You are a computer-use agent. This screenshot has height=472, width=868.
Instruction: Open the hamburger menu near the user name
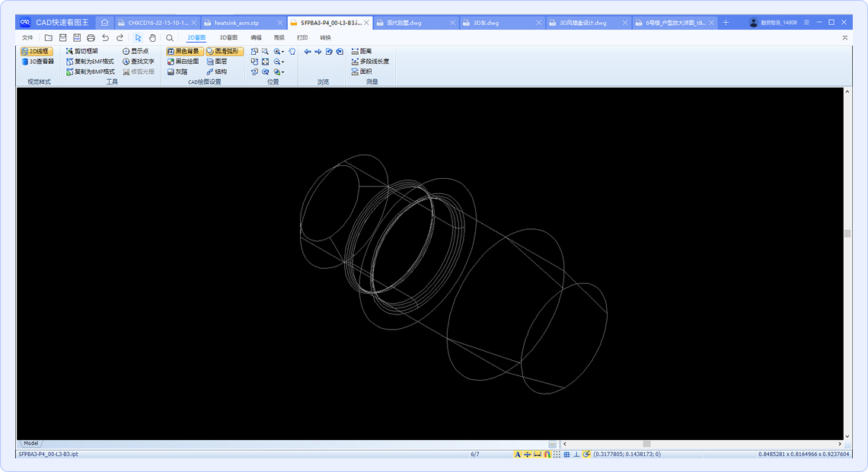[x=806, y=22]
